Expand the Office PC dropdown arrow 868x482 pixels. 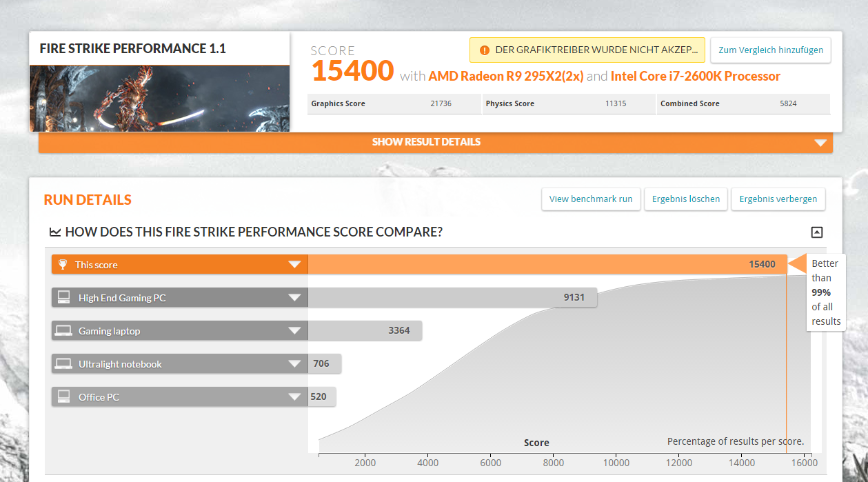click(294, 397)
